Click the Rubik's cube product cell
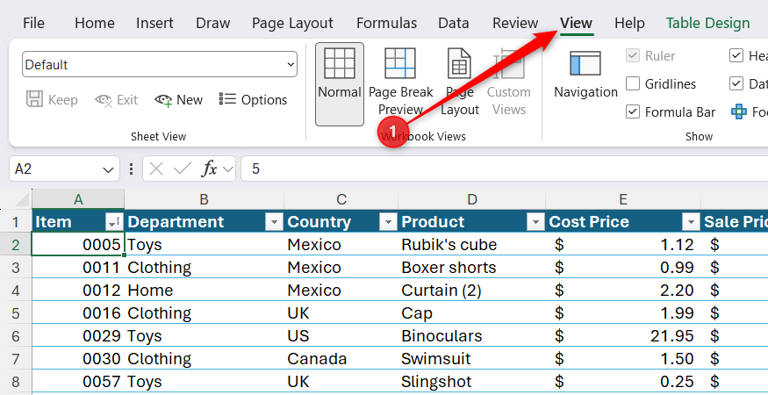The image size is (768, 395). coord(472,244)
